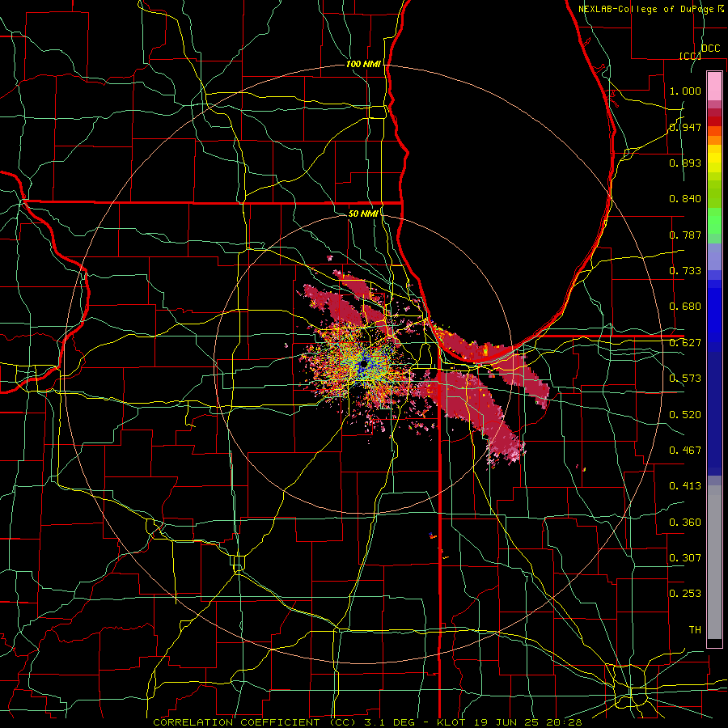
Task: Pick the bright green band on the color bar
Action: click(714, 221)
